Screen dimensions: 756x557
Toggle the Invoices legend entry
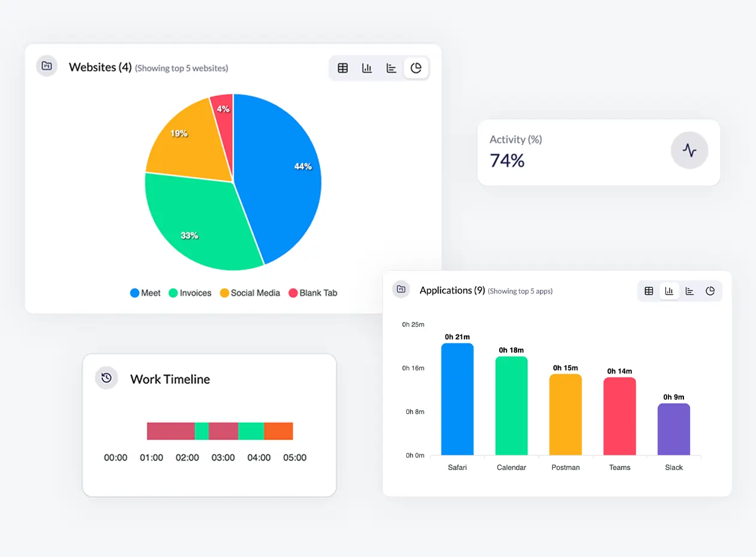pos(190,293)
